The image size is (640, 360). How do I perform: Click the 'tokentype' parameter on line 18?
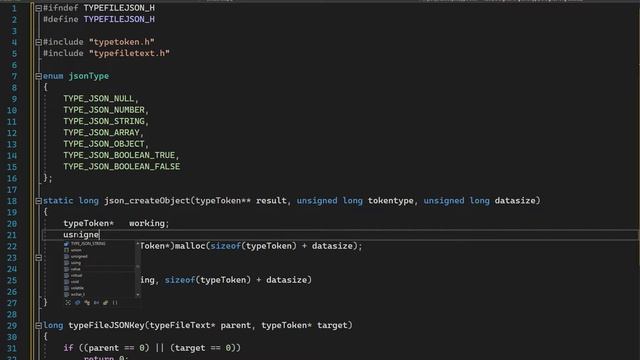click(391, 201)
